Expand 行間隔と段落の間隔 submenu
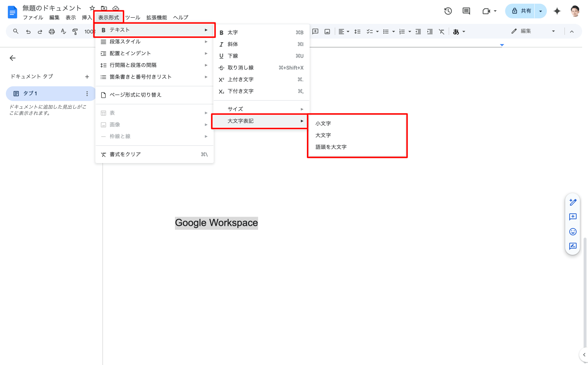The image size is (588, 365). click(154, 65)
